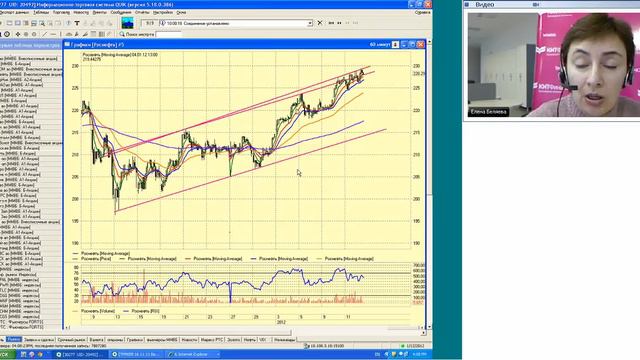Open the Экспорт данных menu
This screenshot has width=640, height=360.
click(14, 12)
